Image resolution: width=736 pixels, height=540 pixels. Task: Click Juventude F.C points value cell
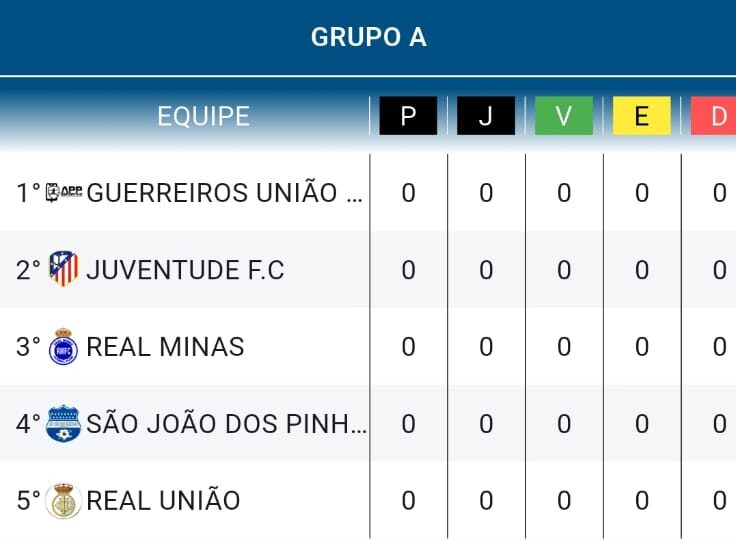[x=408, y=270]
